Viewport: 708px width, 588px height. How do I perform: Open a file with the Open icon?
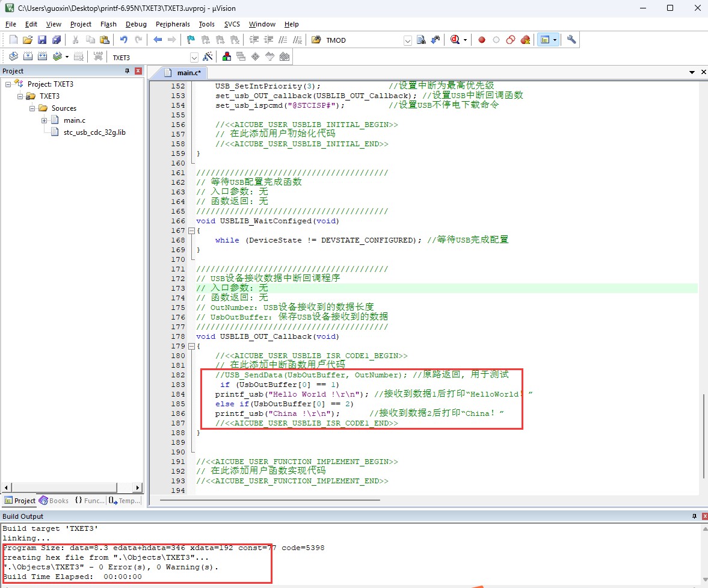coord(27,40)
